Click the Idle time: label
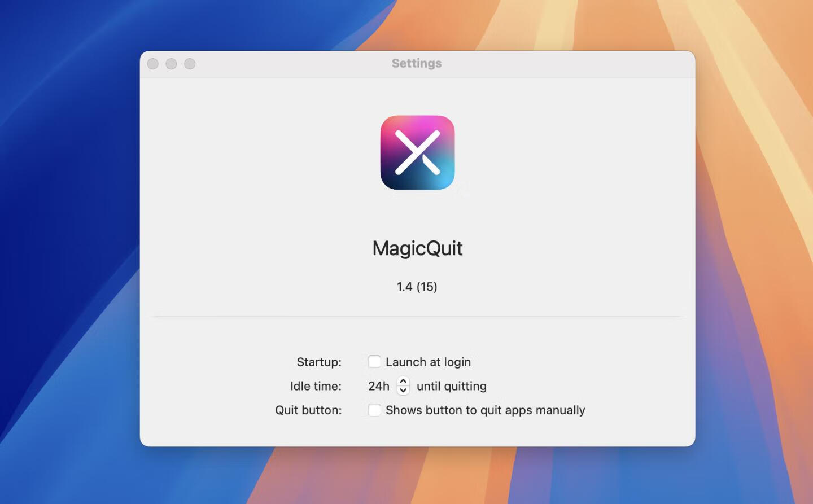Screen dimensions: 813x504 pos(316,386)
